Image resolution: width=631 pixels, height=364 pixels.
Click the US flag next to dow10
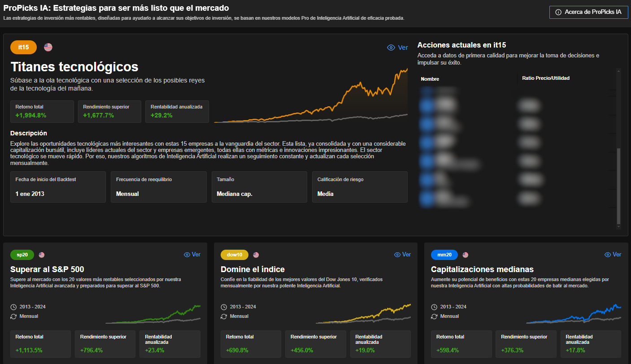(x=256, y=255)
